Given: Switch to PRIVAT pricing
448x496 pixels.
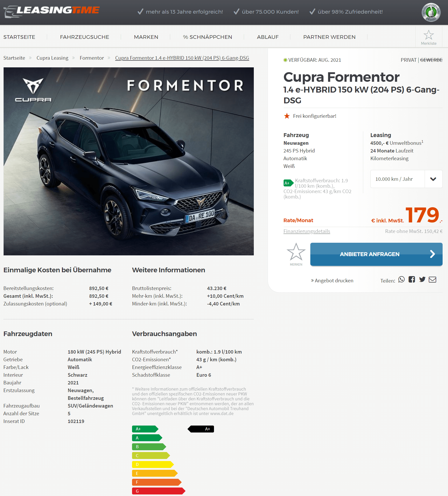Looking at the screenshot, I should pyautogui.click(x=408, y=60).
